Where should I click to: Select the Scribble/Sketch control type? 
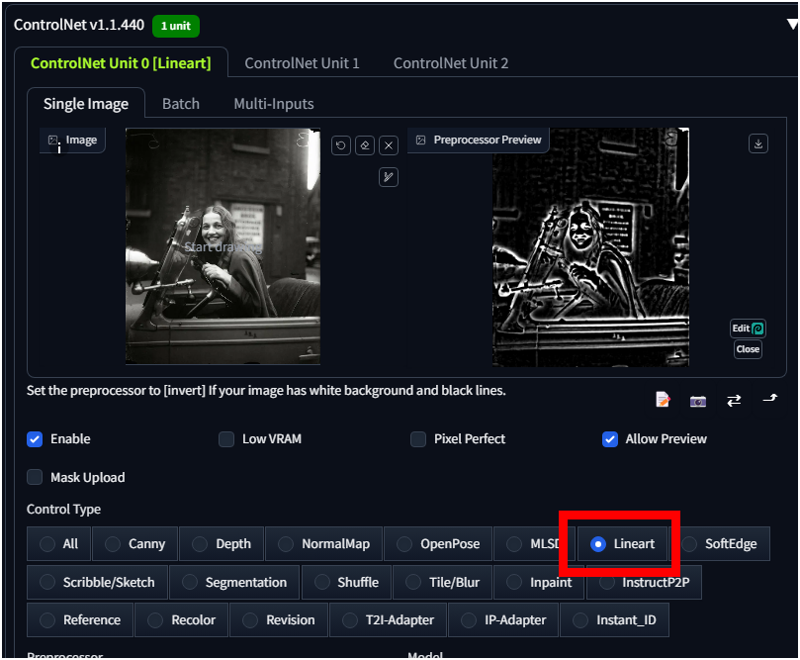(x=97, y=582)
